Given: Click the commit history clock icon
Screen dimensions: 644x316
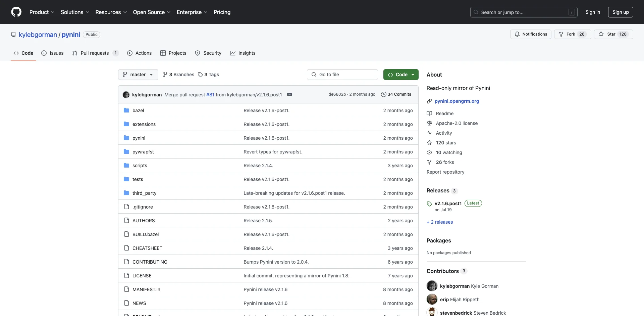Looking at the screenshot, I should [x=384, y=94].
